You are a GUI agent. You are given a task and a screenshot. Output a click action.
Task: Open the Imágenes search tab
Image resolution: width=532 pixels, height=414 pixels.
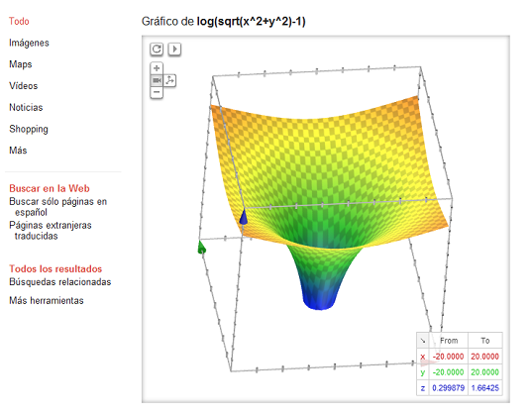pos(29,43)
